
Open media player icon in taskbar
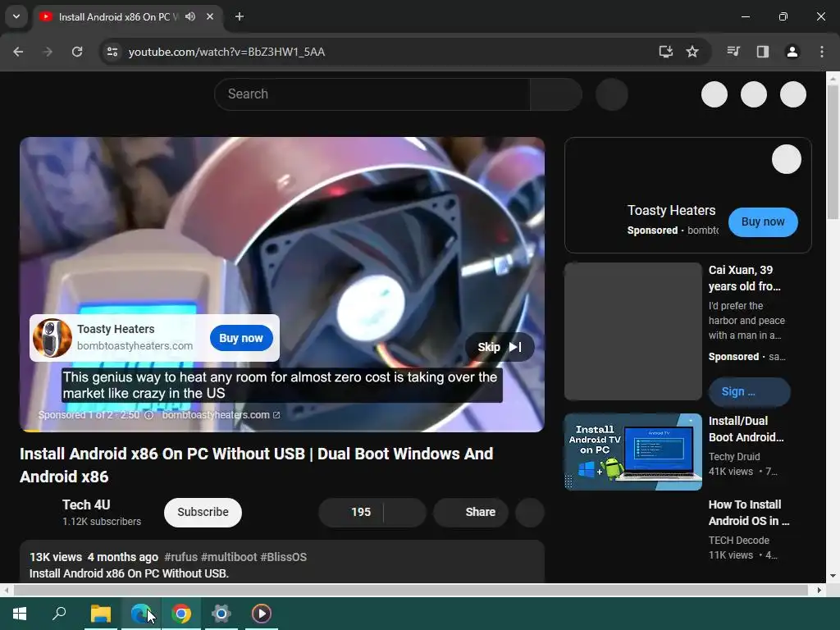coord(262,614)
